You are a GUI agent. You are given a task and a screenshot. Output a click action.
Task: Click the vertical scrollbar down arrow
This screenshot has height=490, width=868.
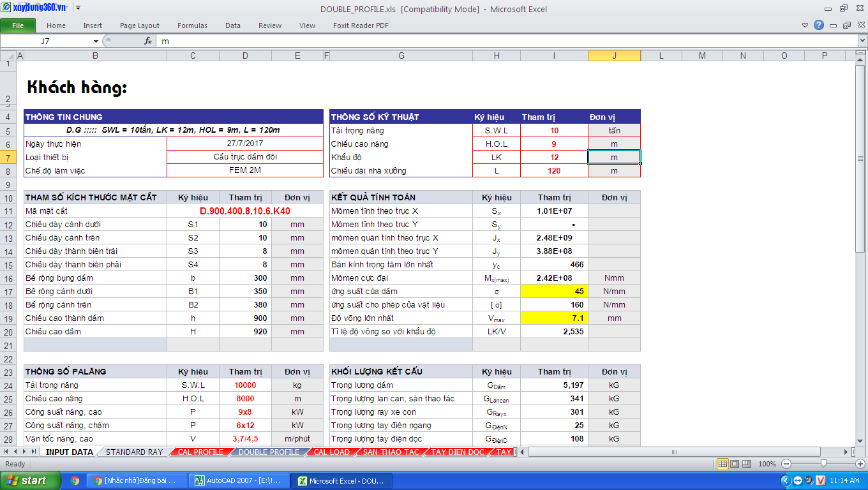(x=861, y=442)
